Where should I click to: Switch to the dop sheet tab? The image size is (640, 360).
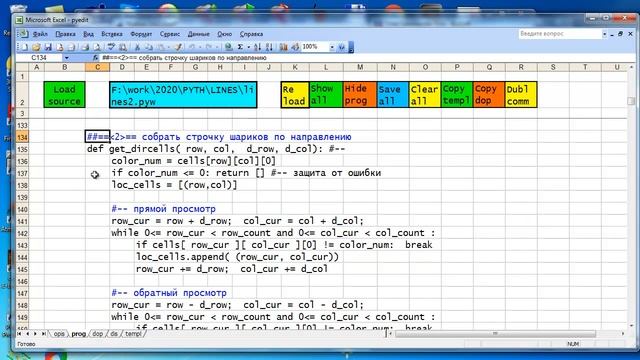(97, 334)
